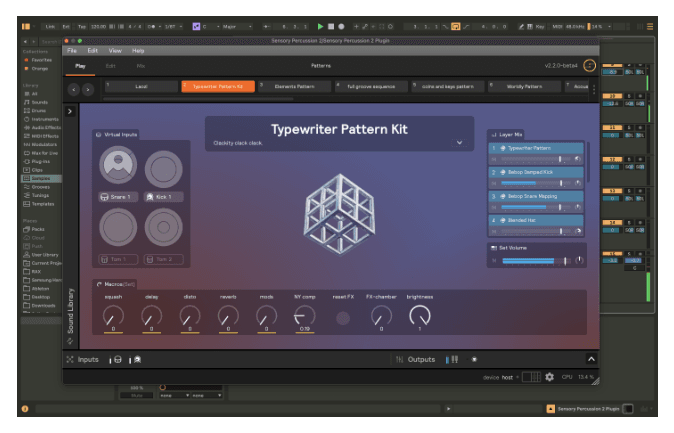Toggle the orange loop switch in Ableton
The width and height of the screenshot is (674, 433).
point(456,27)
